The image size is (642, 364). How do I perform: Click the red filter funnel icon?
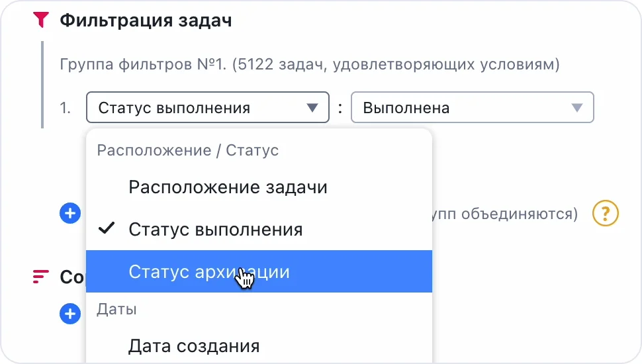pyautogui.click(x=41, y=21)
